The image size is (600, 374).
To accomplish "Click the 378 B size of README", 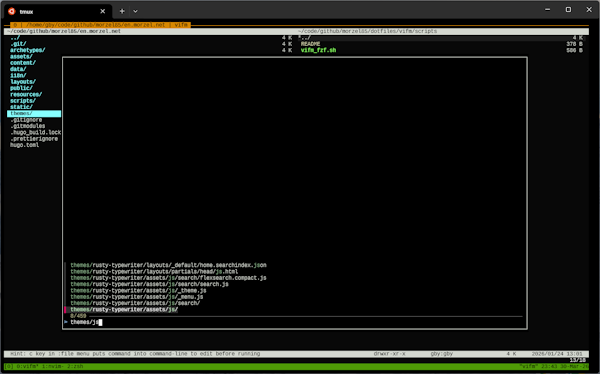I will pos(574,44).
